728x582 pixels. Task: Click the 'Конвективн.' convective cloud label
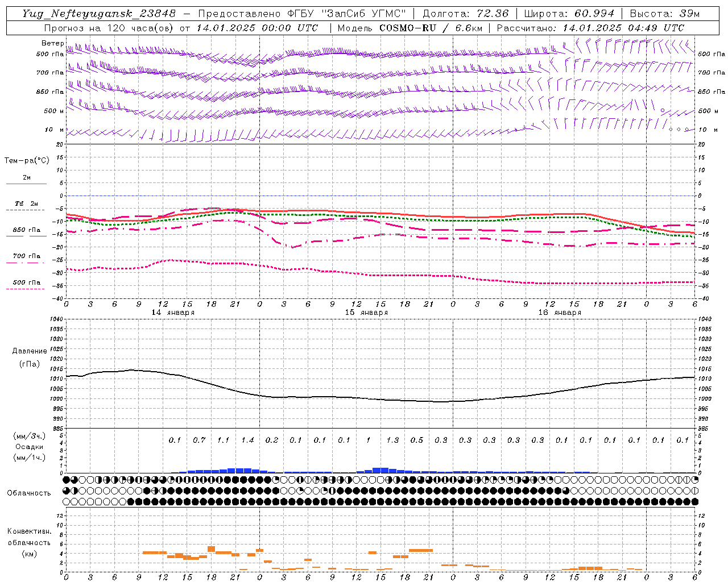[29, 531]
